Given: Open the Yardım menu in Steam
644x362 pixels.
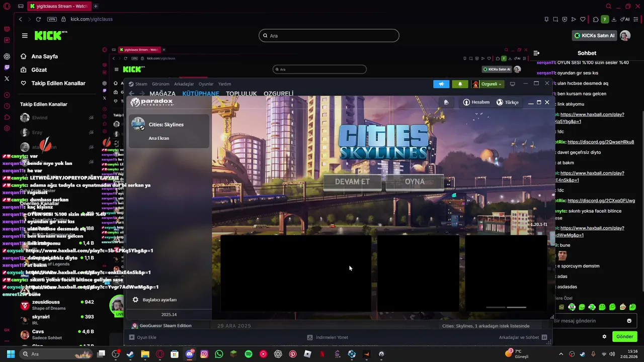Looking at the screenshot, I should 224,84.
